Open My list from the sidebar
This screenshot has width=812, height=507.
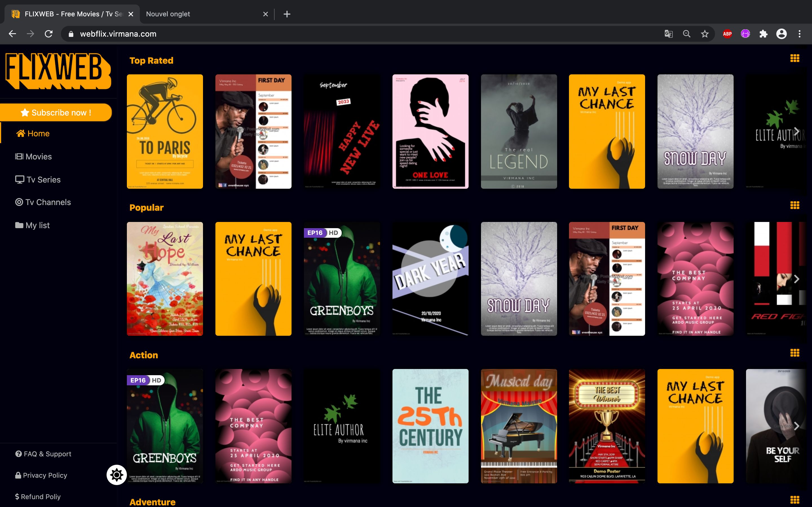click(37, 225)
